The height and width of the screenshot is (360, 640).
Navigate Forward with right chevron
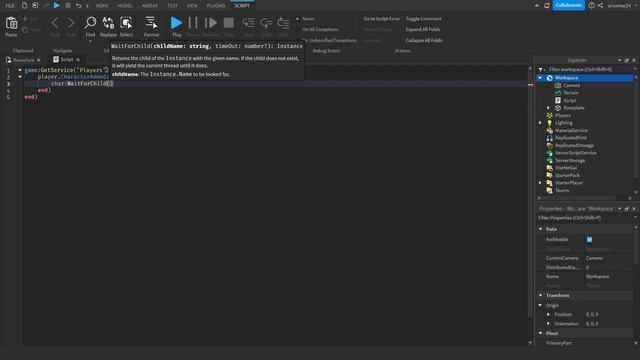[x=71, y=23]
